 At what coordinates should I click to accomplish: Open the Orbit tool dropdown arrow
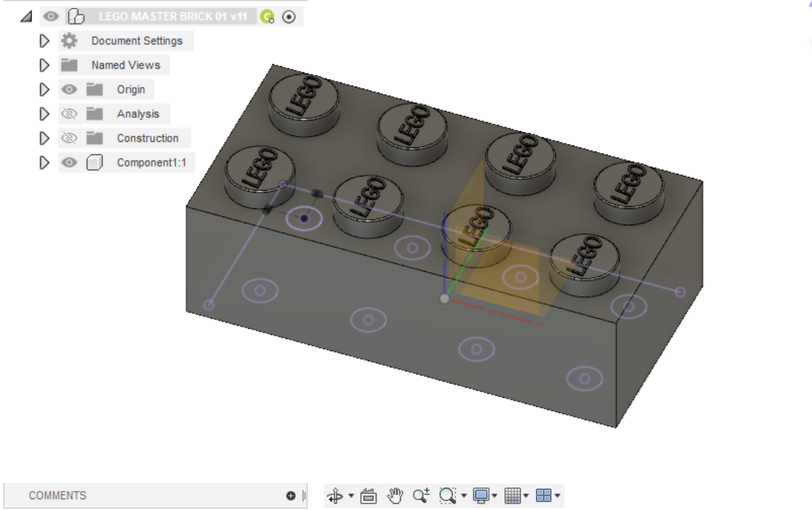pos(350,494)
